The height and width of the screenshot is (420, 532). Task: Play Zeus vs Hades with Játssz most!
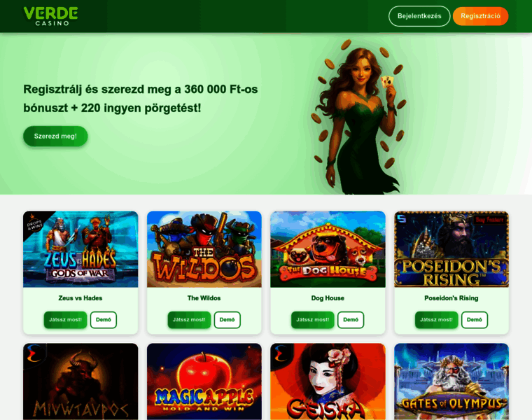tap(66, 320)
